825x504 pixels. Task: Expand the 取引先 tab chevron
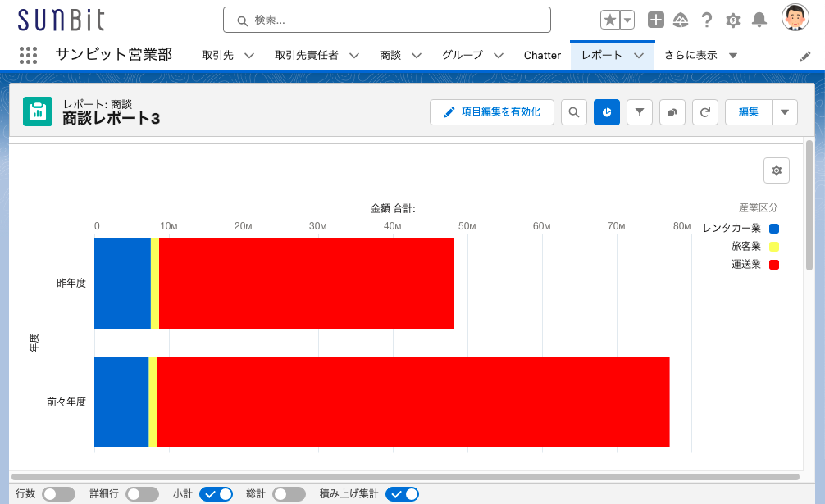tap(249, 55)
